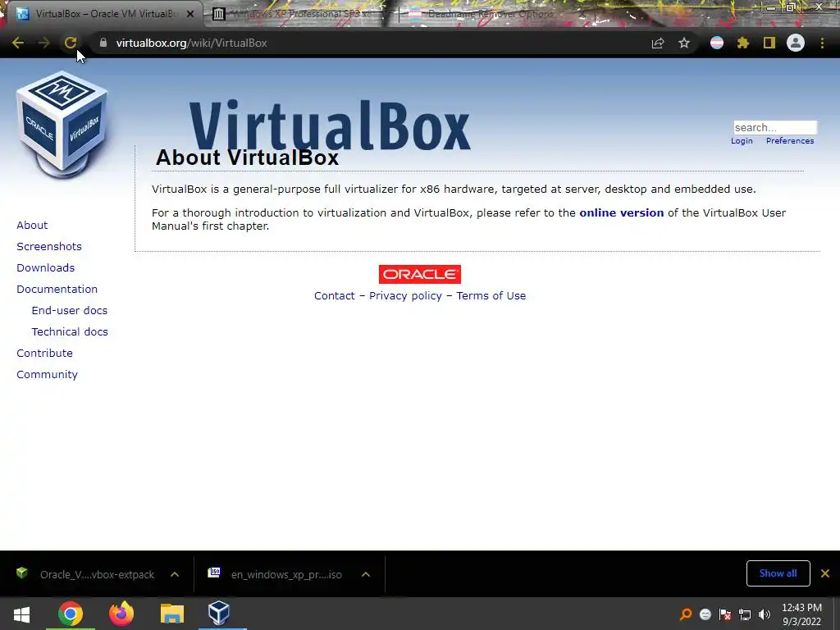Expand options for the vbox-extpack download
Image resolution: width=840 pixels, height=630 pixels.
point(175,574)
